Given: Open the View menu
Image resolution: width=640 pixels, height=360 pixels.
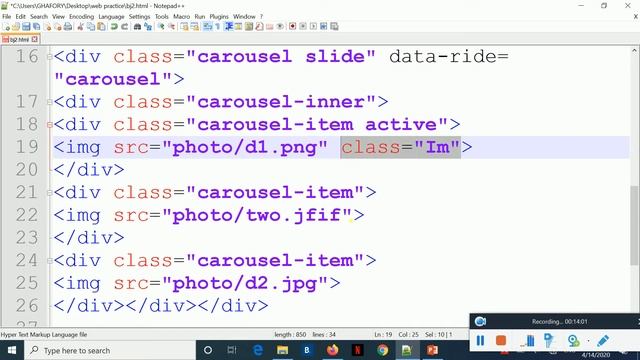Looking at the screenshot, I should [58, 17].
